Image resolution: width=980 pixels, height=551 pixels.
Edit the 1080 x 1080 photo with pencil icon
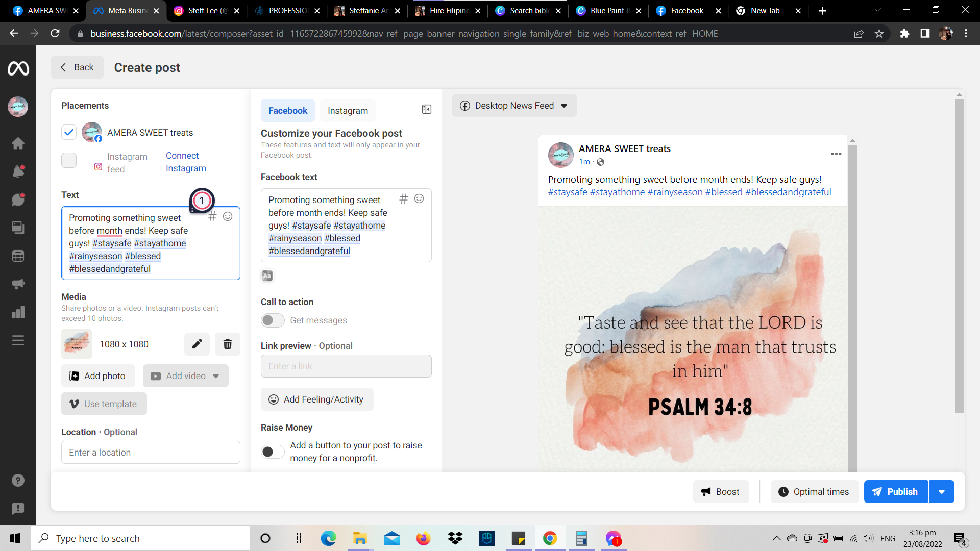(x=197, y=344)
